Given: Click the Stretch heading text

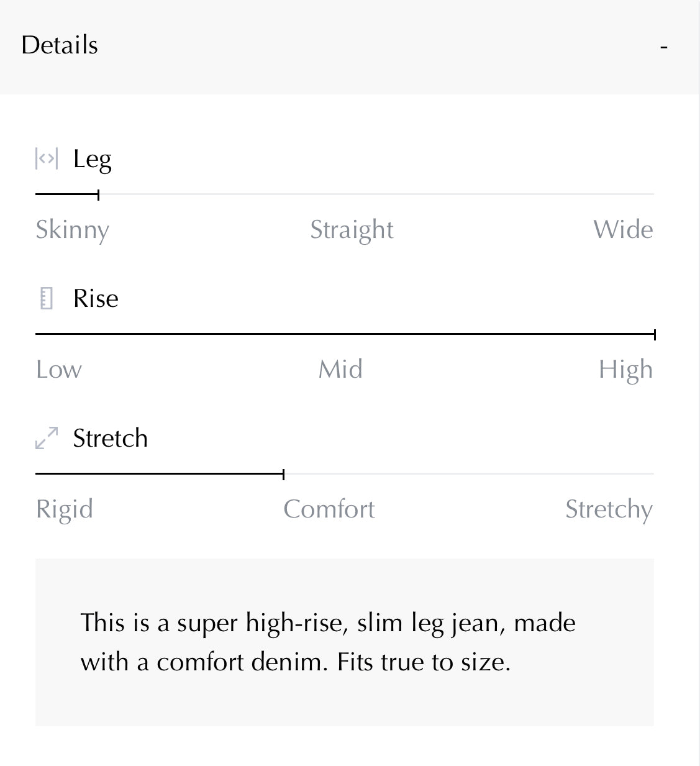Looking at the screenshot, I should tap(111, 438).
